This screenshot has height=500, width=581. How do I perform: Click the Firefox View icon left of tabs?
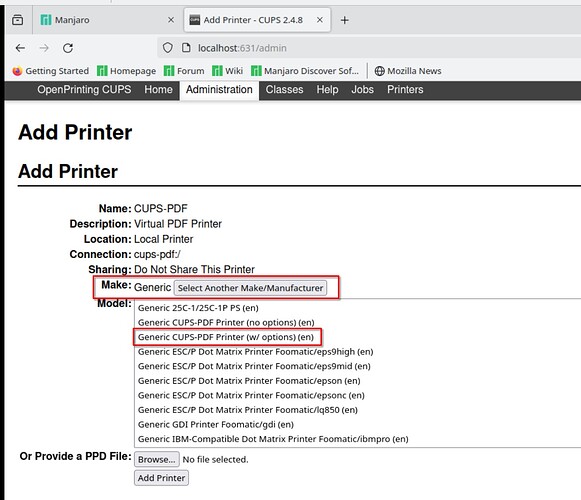tap(17, 20)
